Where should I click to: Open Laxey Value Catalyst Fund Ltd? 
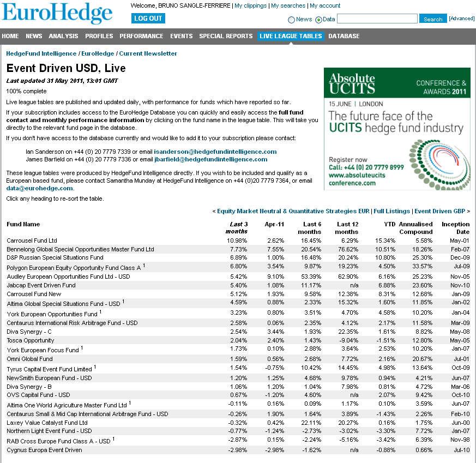coord(47,423)
